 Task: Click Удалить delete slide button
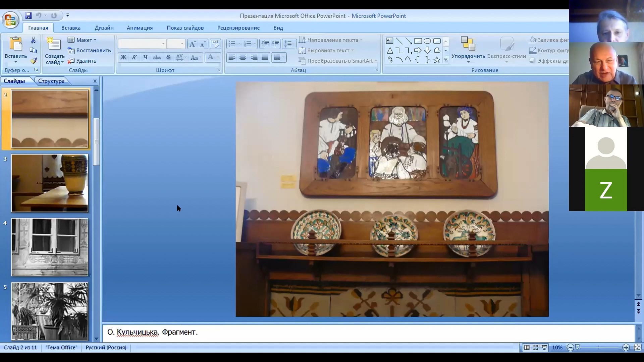82,61
